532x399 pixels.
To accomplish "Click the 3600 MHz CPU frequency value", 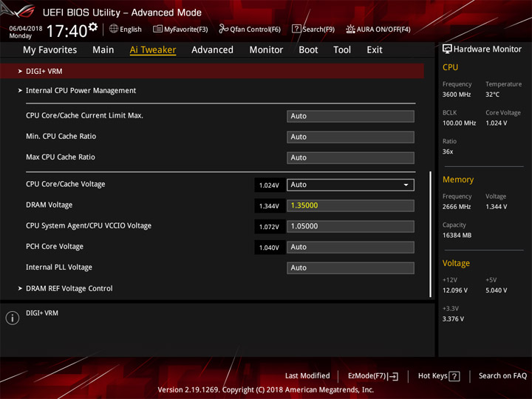I will (x=457, y=95).
